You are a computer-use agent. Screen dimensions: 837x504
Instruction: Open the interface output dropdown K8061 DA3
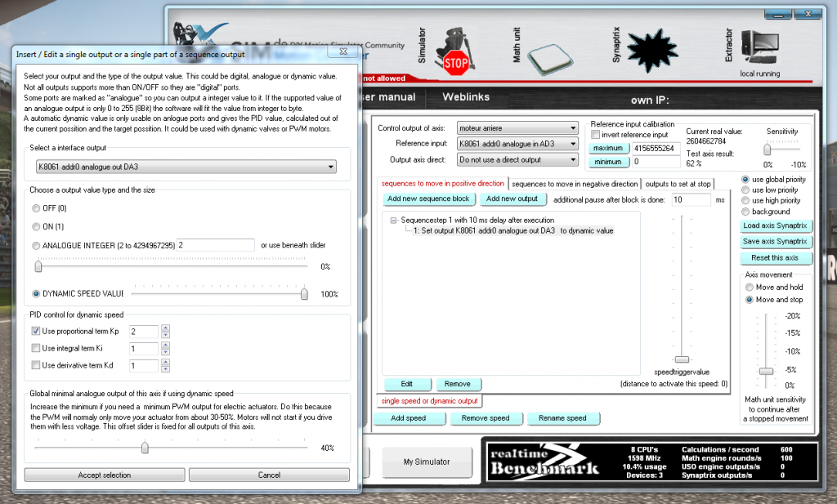point(186,167)
